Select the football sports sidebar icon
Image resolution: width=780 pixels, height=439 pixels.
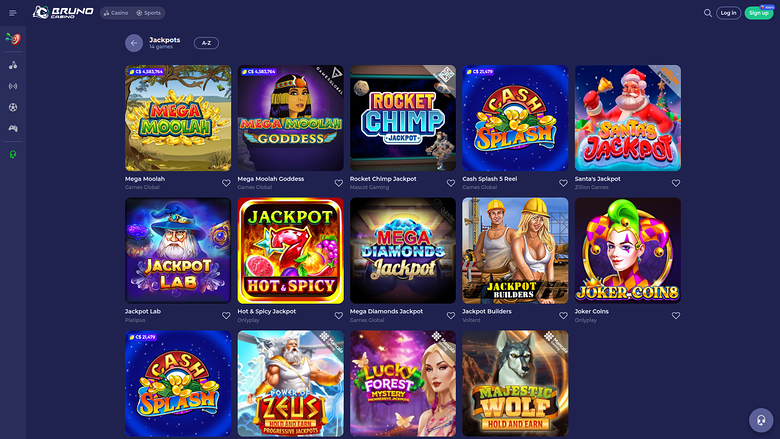(x=13, y=107)
